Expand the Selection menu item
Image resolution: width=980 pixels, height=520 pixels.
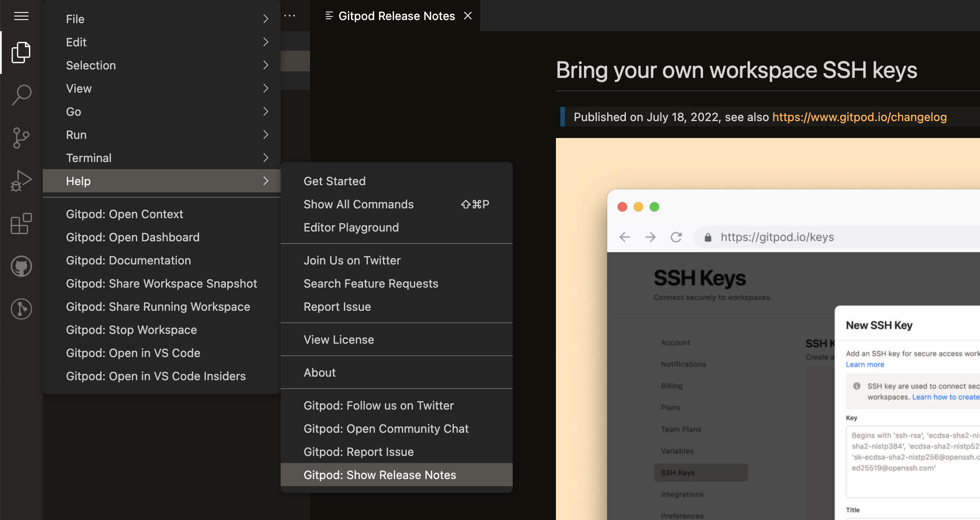(91, 65)
